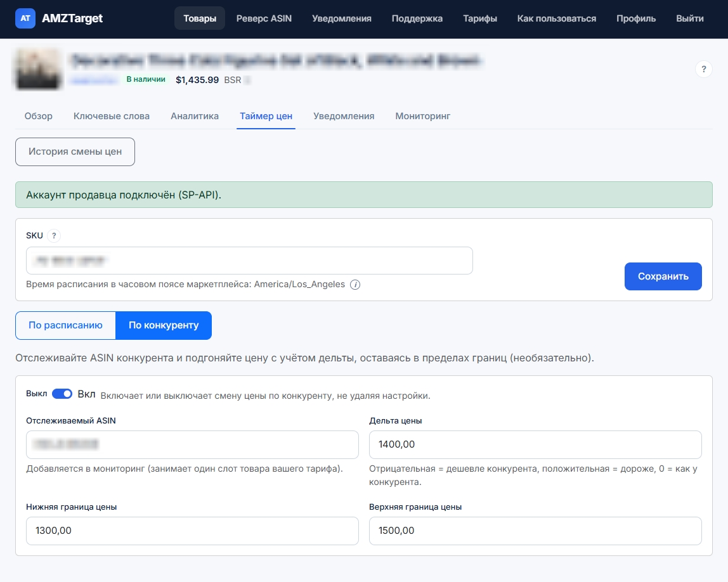Click the В наличии status label

(146, 79)
